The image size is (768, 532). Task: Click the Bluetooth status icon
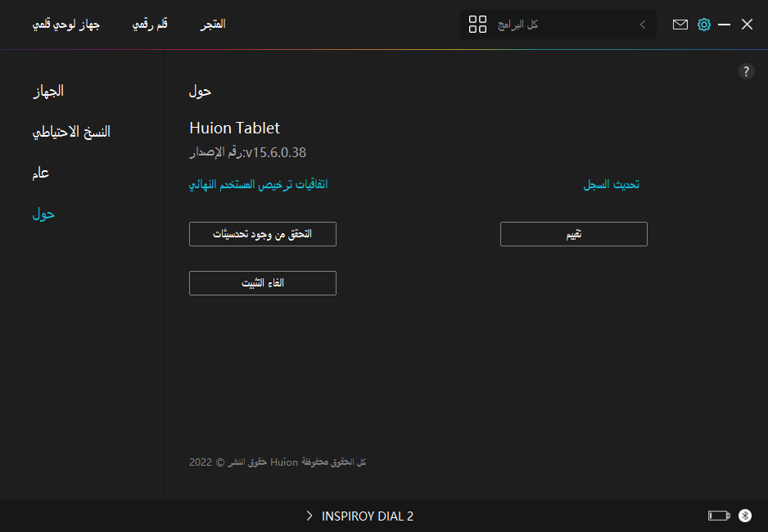click(745, 516)
